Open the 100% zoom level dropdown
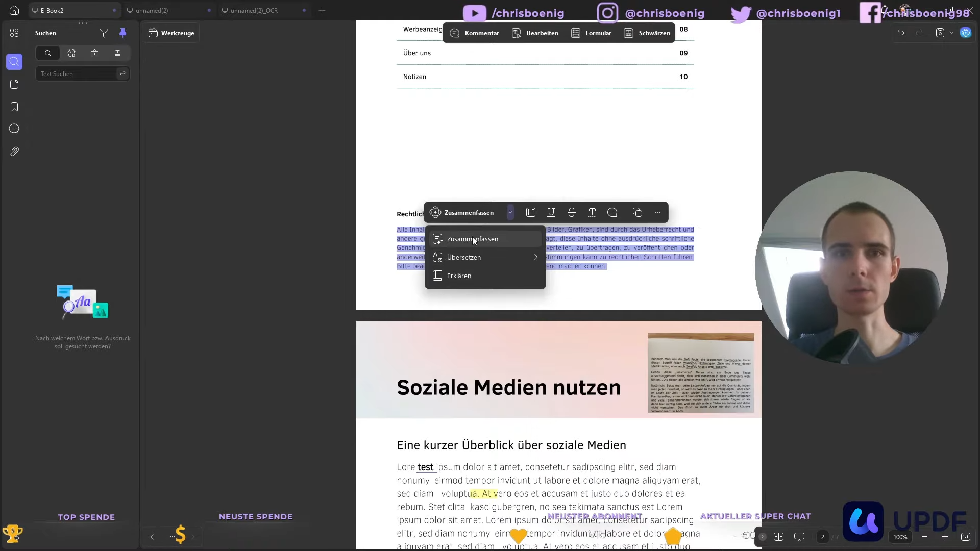 900,537
